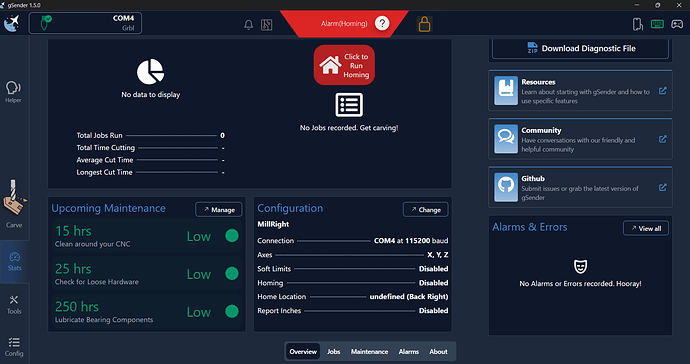Open the COM4 Grbl connection selector
Image resolution: width=690 pixels, height=364 pixels.
click(85, 23)
